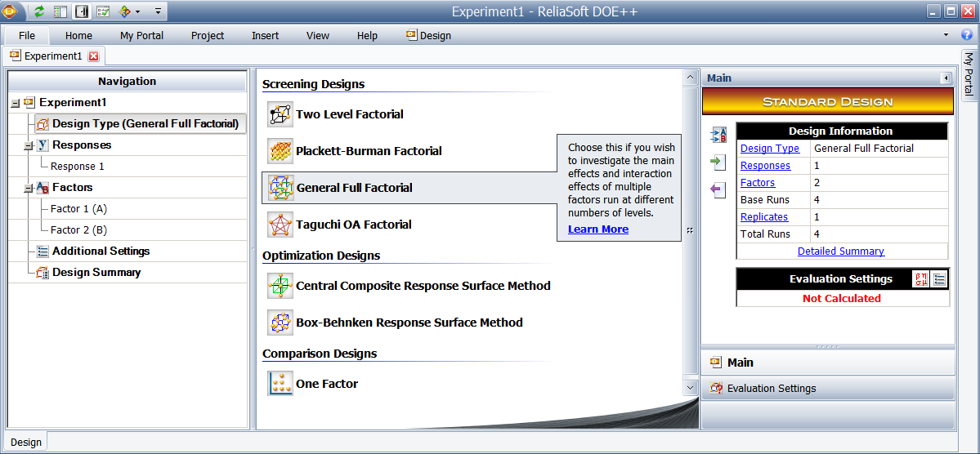This screenshot has width=980, height=454.
Task: Collapse the Responses tree branch
Action: tap(28, 145)
